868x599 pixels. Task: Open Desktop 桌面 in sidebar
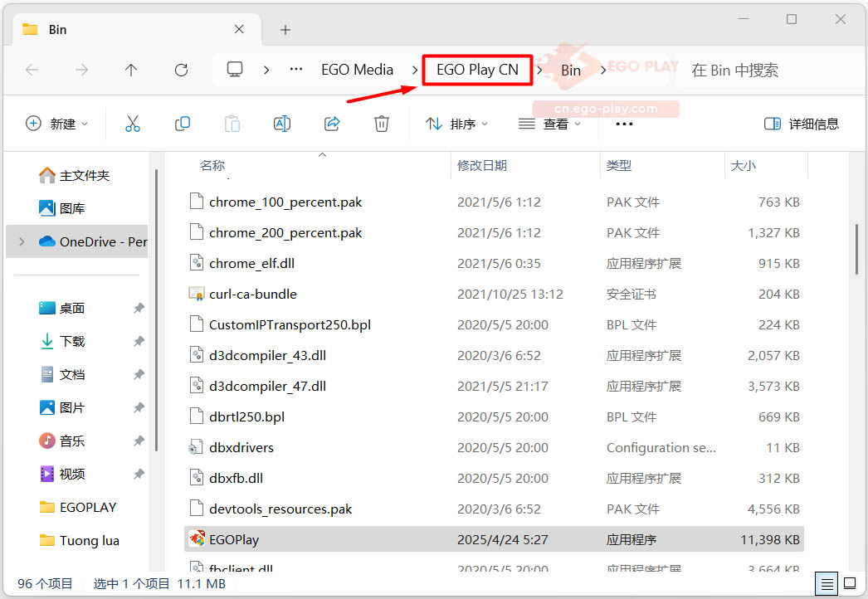(61, 308)
